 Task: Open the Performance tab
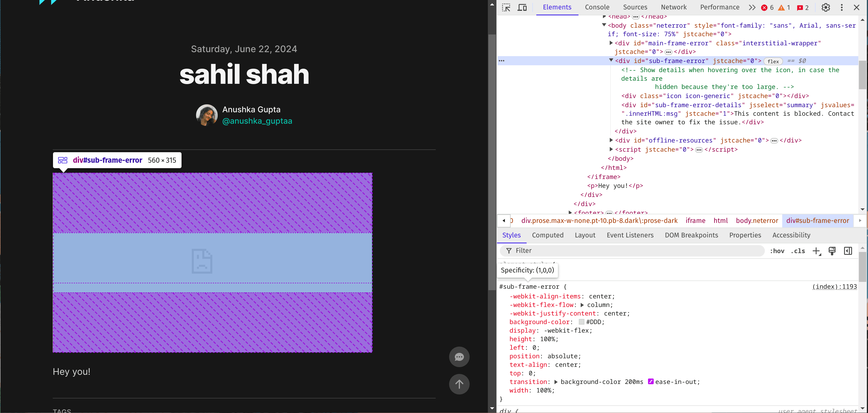[720, 7]
